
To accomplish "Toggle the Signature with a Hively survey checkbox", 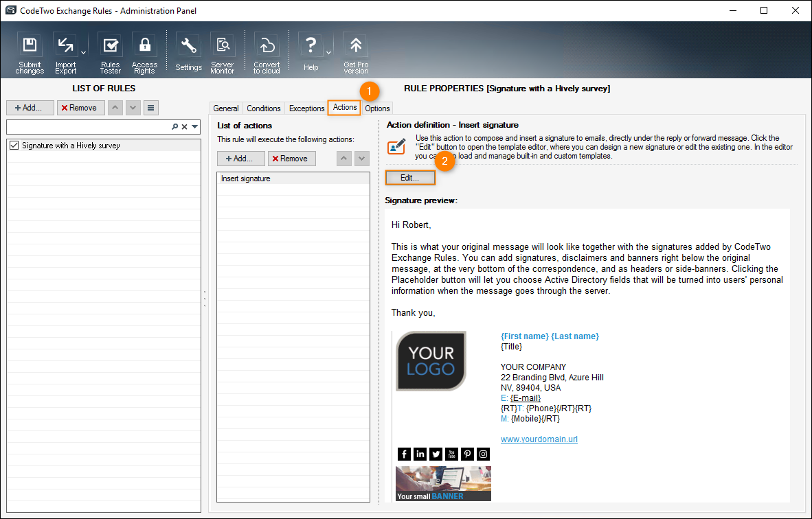I will click(14, 146).
